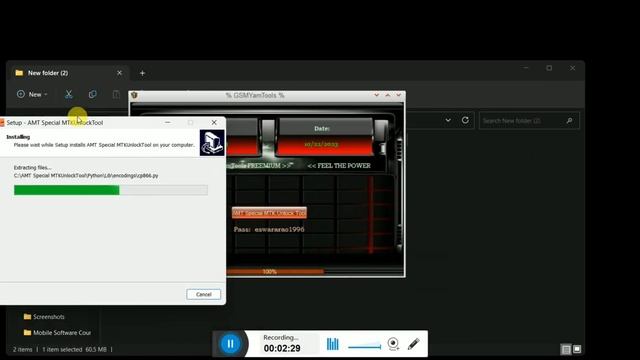Open the Screenshots folder in sidebar
The width and height of the screenshot is (640, 360).
pyautogui.click(x=44, y=317)
